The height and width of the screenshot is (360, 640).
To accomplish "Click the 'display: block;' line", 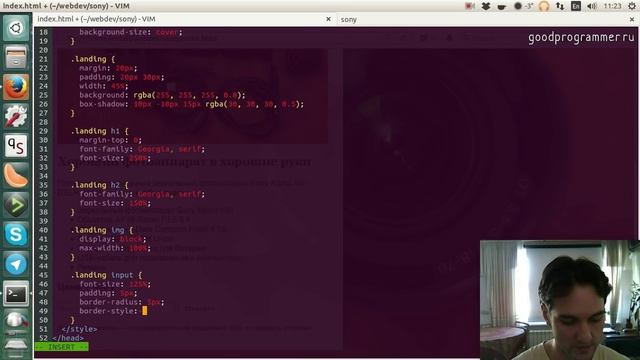I will 113,239.
